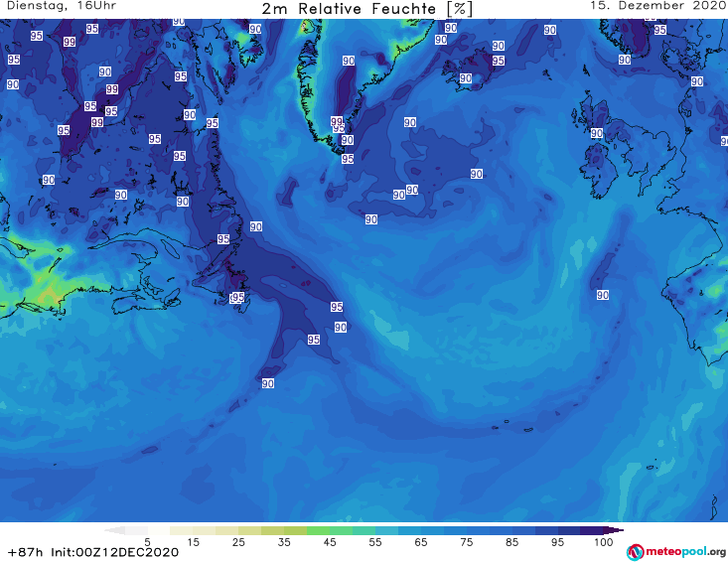Click the '90' contour label over Ireland
Viewport: 728px width, 562px height.
(597, 134)
